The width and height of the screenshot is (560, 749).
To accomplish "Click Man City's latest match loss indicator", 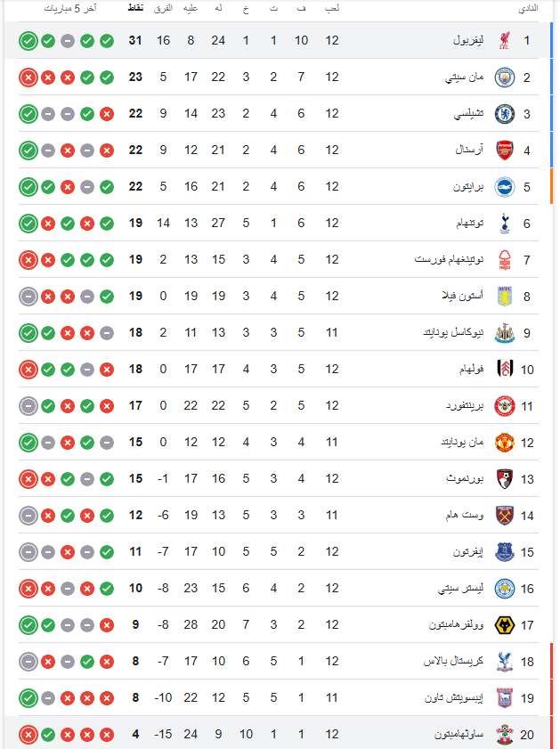I will pos(28,77).
